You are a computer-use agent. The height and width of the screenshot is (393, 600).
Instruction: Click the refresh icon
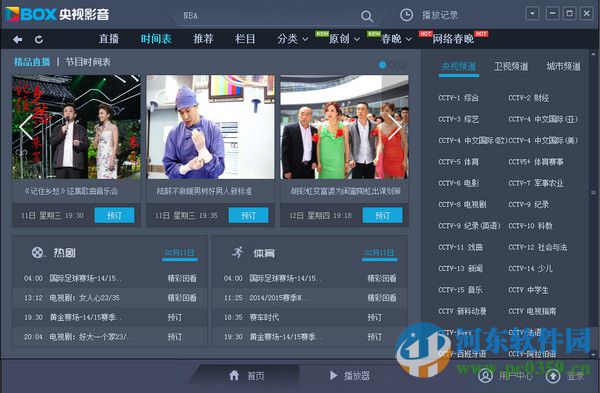click(39, 39)
